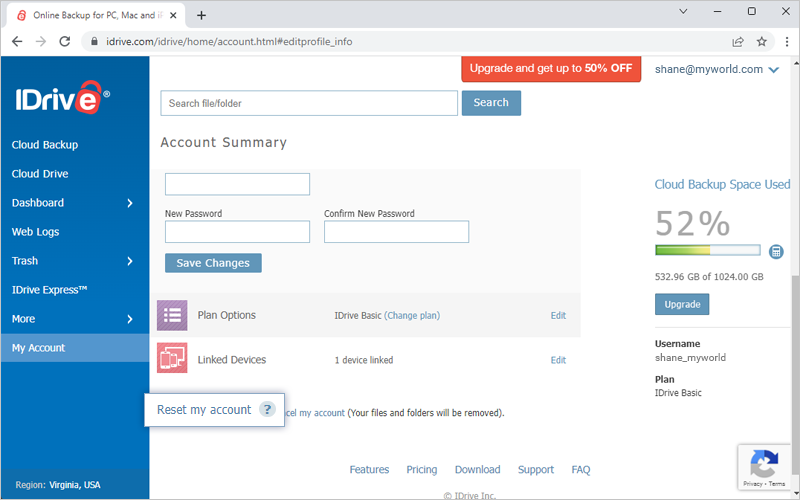This screenshot has height=500, width=800.
Task: Click Edit for Plan Options
Action: pyautogui.click(x=558, y=315)
